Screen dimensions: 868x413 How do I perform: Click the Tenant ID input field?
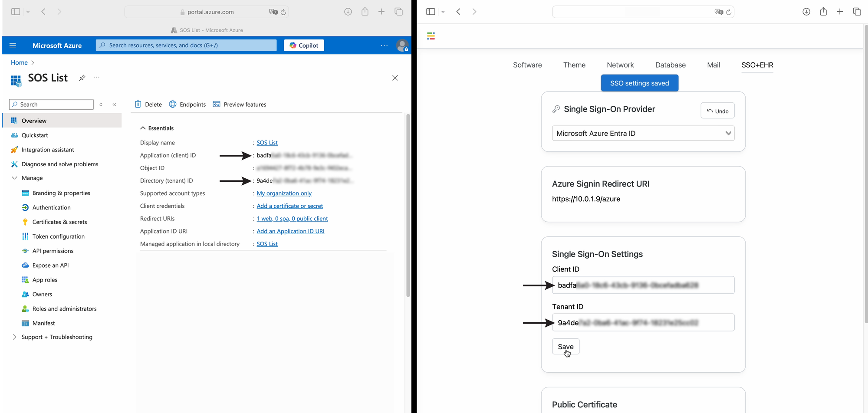pos(643,322)
